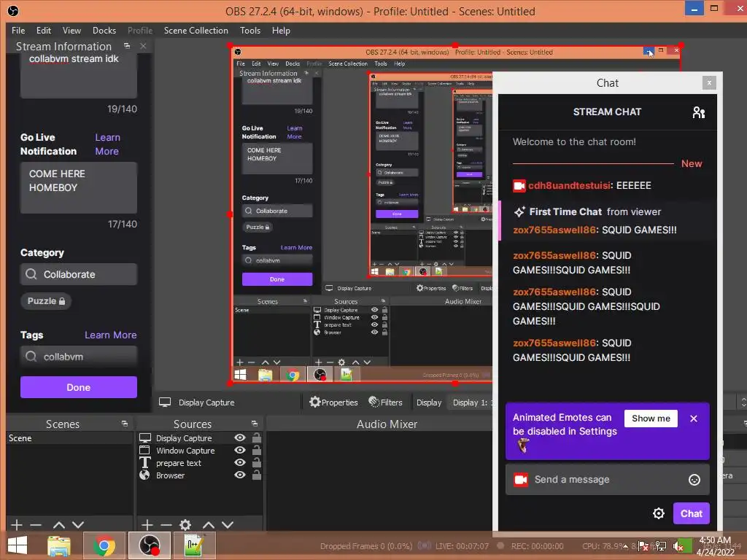Dismiss the Animated Emotes banner

click(x=694, y=419)
